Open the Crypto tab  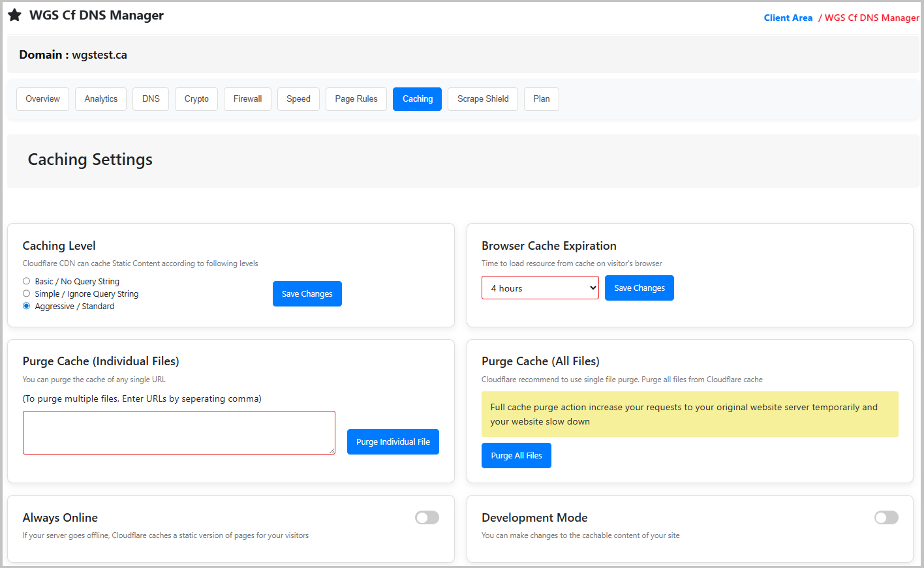pos(196,99)
